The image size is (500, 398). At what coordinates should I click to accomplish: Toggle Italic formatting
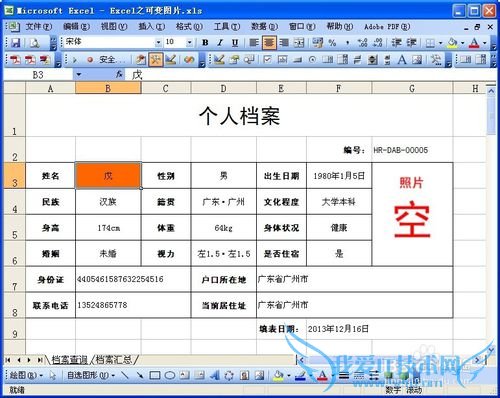(220, 42)
